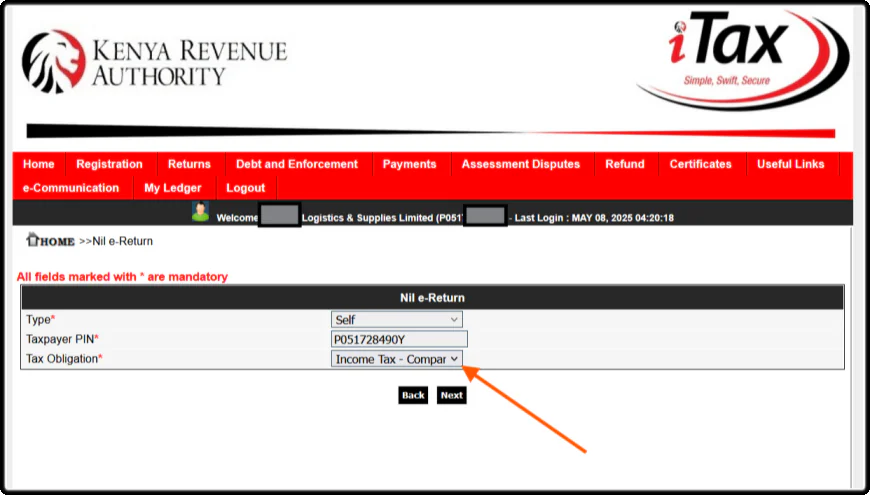
Task: Open the Payments menu
Action: point(409,164)
